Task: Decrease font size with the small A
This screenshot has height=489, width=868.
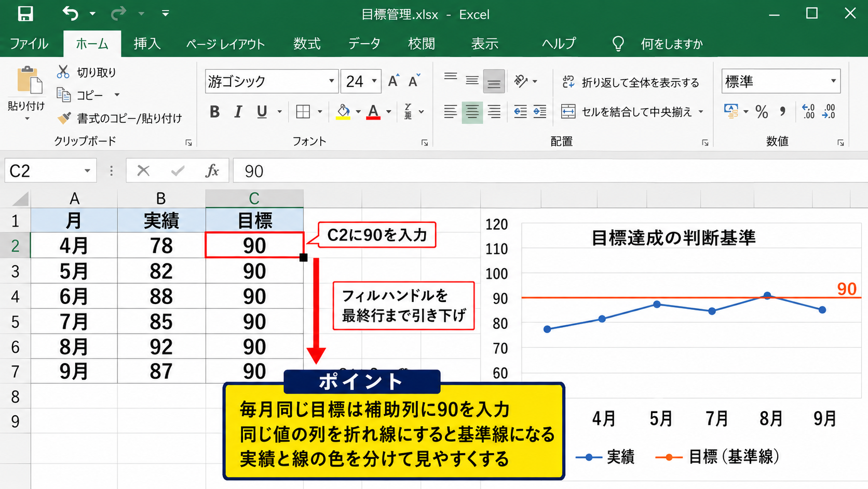Action: coord(414,81)
